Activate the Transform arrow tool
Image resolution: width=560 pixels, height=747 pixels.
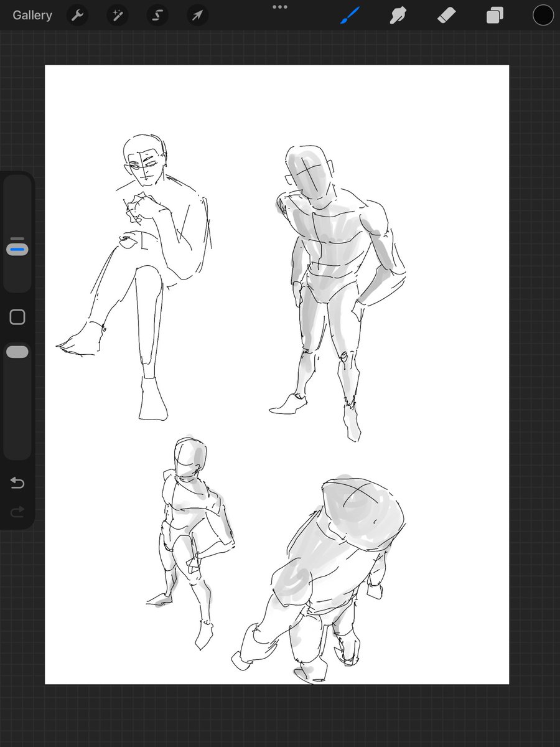point(197,16)
